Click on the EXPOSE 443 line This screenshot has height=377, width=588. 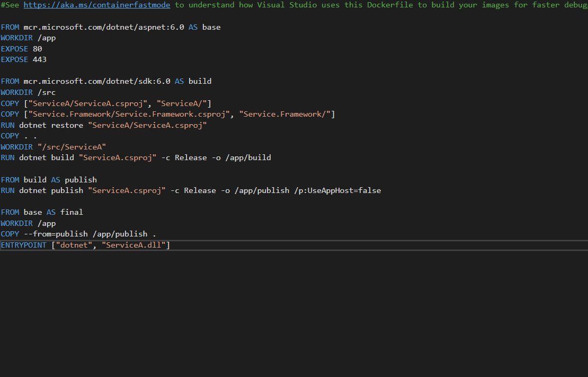[x=23, y=59]
